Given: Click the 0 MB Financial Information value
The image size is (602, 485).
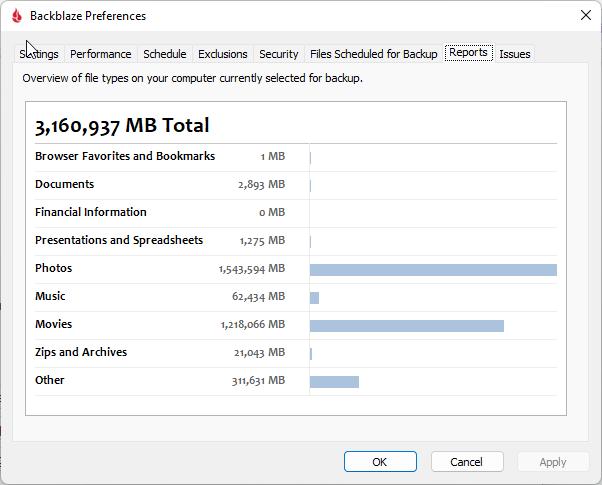Looking at the screenshot, I should coord(272,212).
